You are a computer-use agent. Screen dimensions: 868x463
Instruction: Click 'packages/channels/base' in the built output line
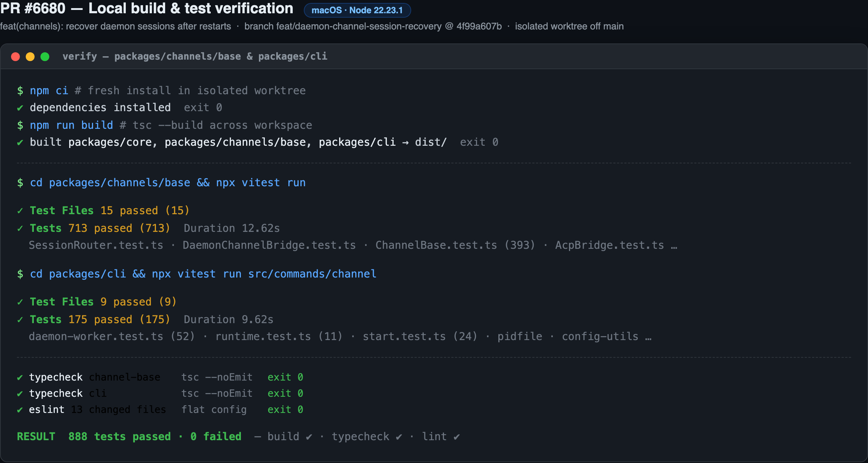(235, 142)
